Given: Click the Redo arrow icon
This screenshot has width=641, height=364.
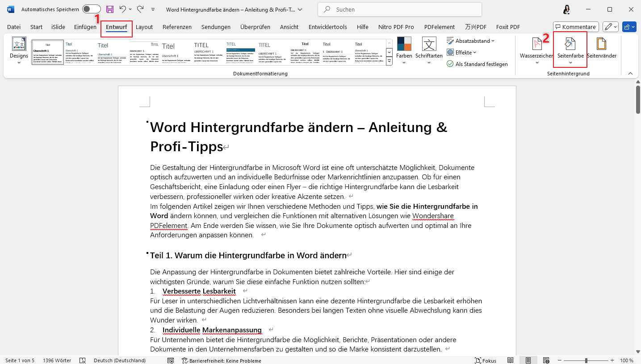Looking at the screenshot, I should [x=140, y=9].
